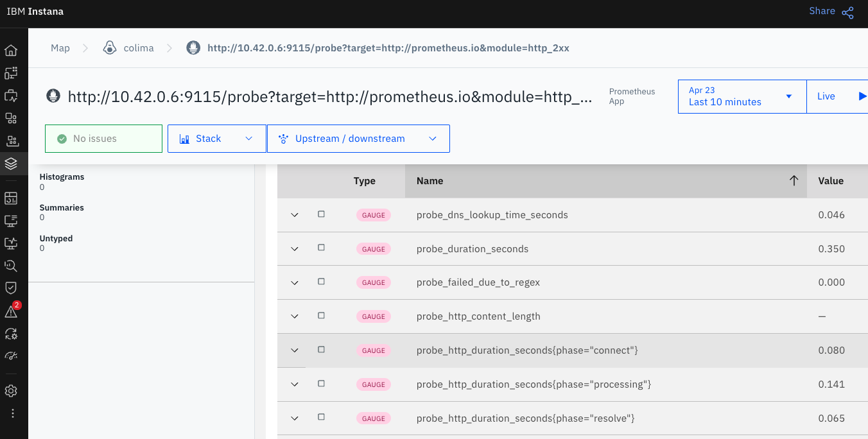Click the Live play arrow icon
868x439 pixels.
863,96
